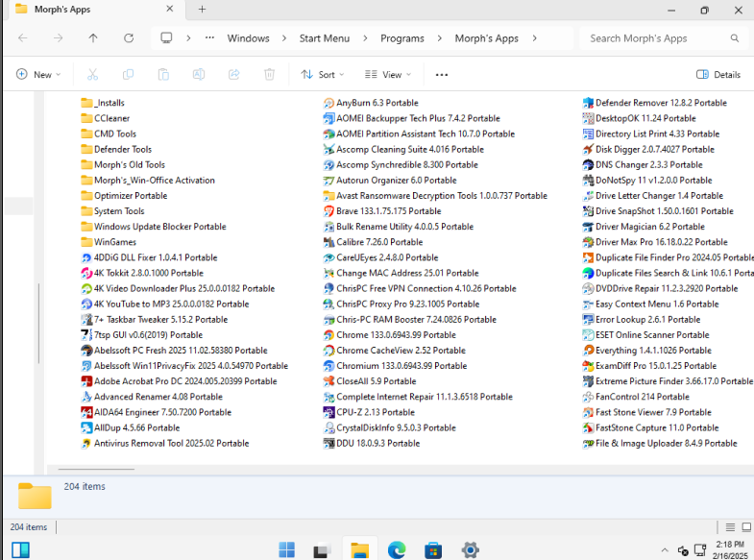This screenshot has height=560, width=754.
Task: Click the Windows breadcrumb
Action: coord(248,38)
